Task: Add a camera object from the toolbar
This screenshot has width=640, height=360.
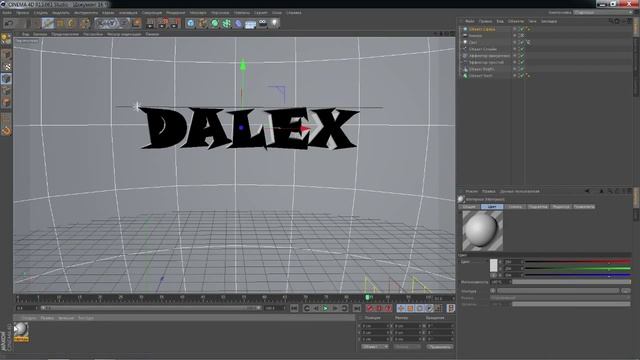Action: (x=263, y=23)
